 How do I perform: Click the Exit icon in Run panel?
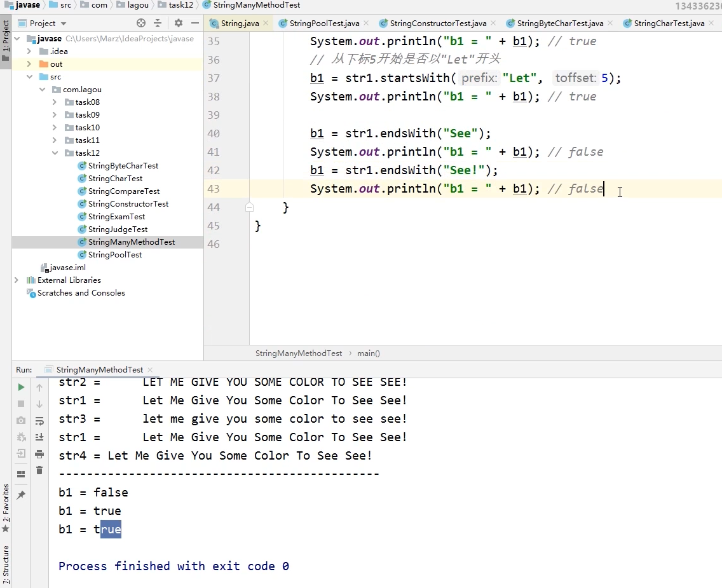tap(21, 453)
